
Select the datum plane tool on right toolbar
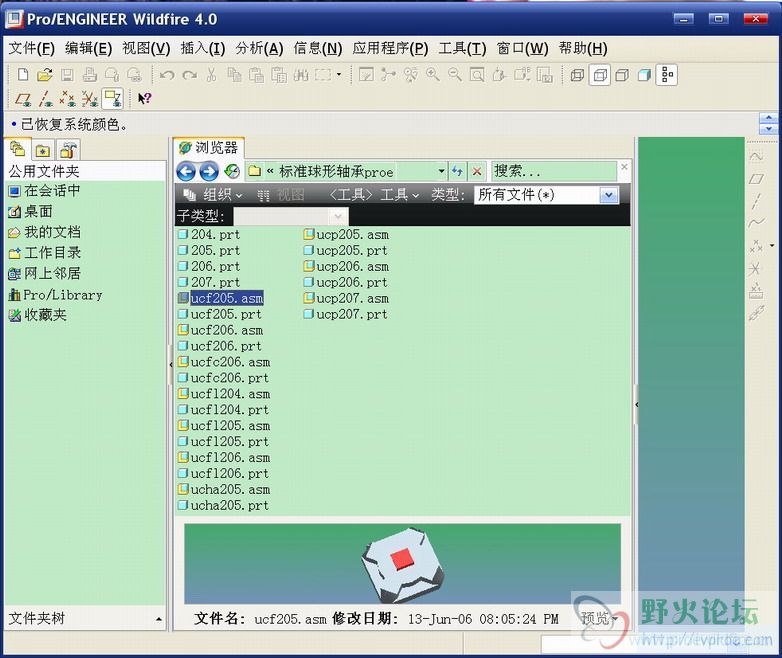click(757, 179)
